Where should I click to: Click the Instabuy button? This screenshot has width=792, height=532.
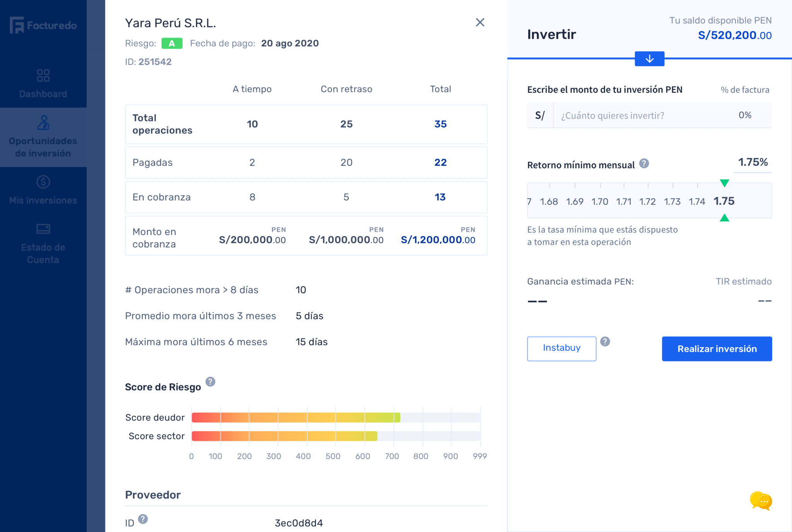562,348
